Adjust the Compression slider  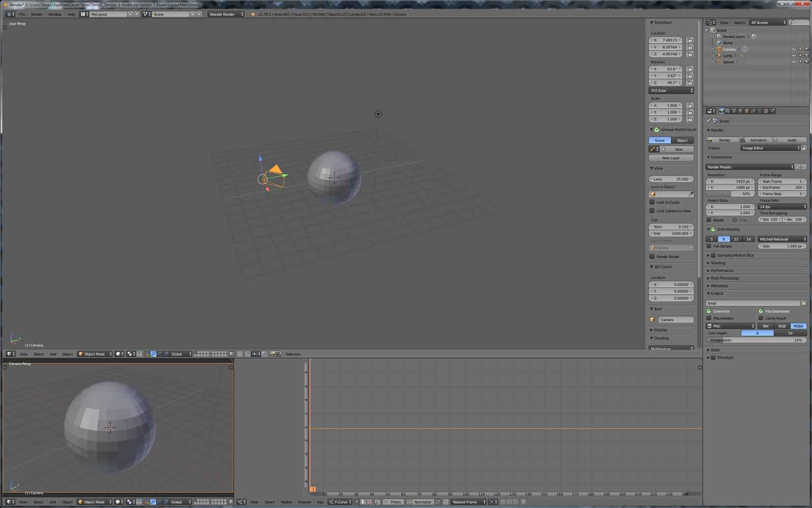tap(756, 340)
